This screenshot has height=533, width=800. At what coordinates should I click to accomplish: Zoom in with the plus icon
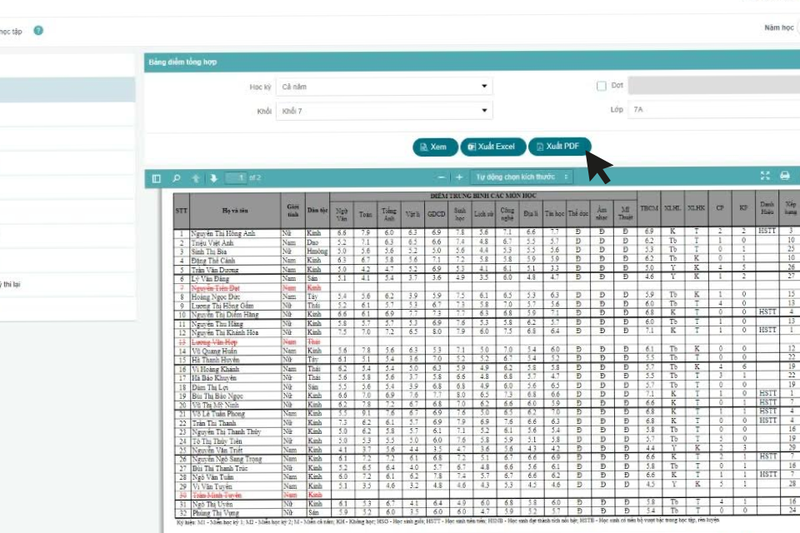tap(459, 177)
